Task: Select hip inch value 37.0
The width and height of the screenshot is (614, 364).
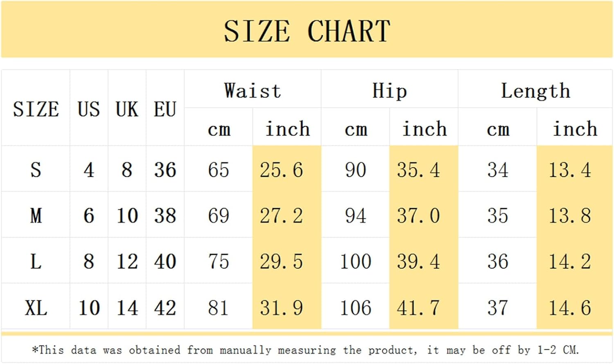Action: 418,216
